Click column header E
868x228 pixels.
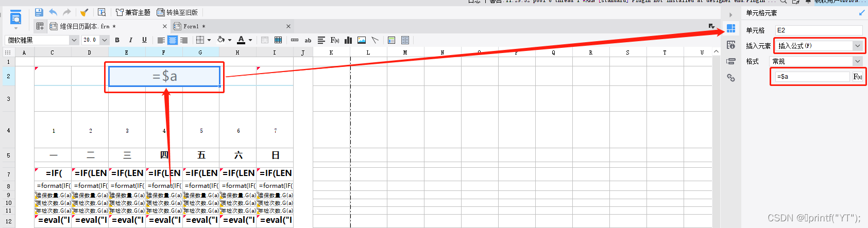coord(127,52)
